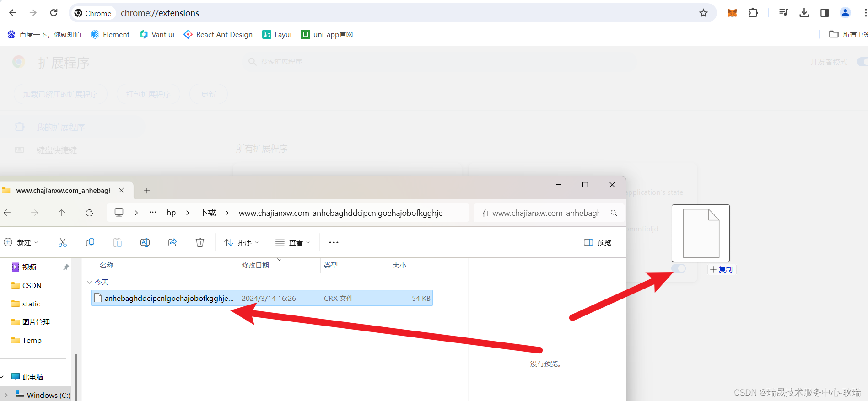Viewport: 868px width, 401px height.
Task: Open the React Ant Design bookmark
Action: (218, 34)
